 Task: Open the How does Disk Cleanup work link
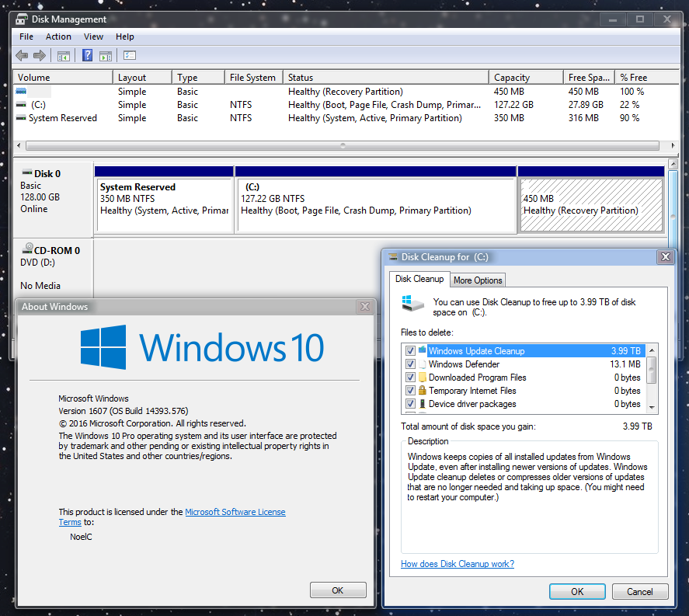458,564
